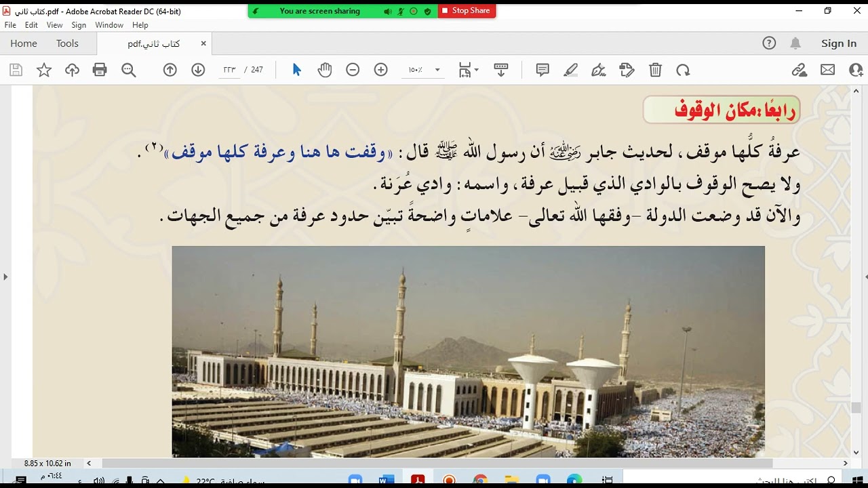The width and height of the screenshot is (868, 488).
Task: Click horizontal scrollbar left arrow
Action: point(89,464)
